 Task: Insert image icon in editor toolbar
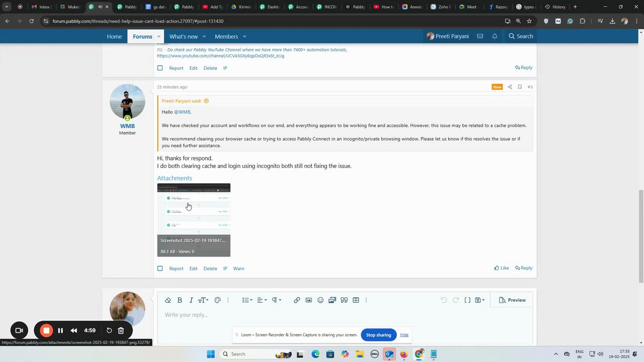click(308, 300)
